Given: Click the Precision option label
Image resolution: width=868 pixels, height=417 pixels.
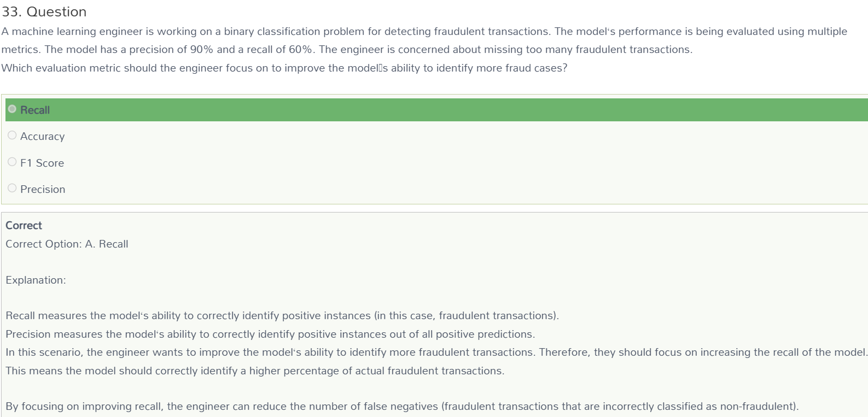Looking at the screenshot, I should point(43,189).
